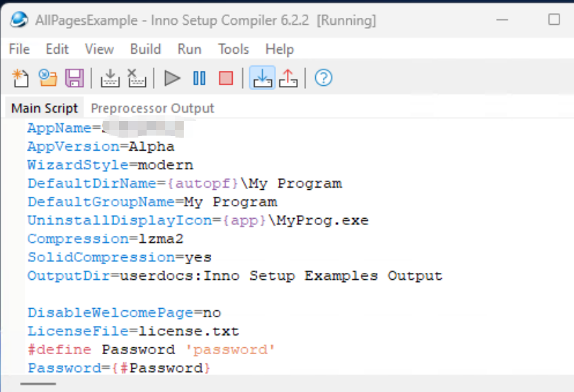Open the Build menu
Image resolution: width=574 pixels, height=392 pixels.
point(146,49)
